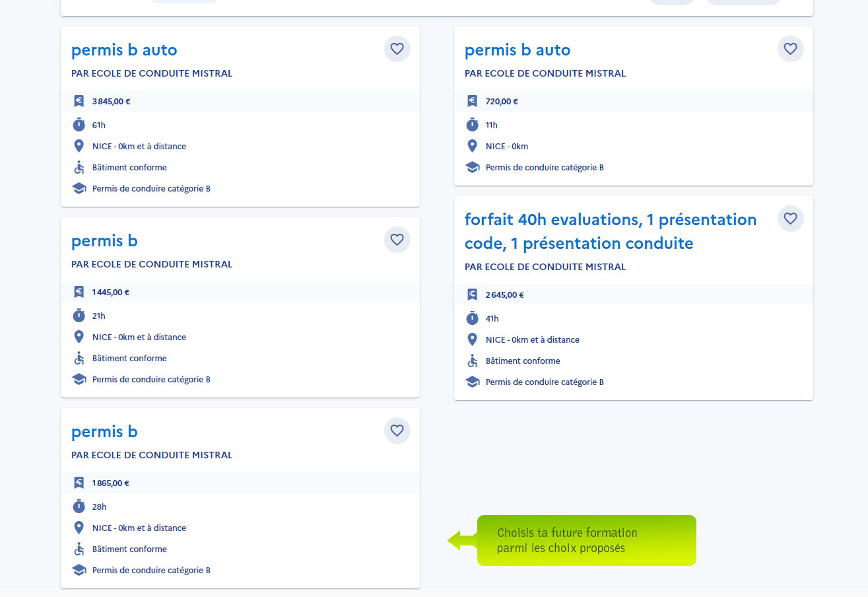Image resolution: width=868 pixels, height=597 pixels.
Task: Click the 61h duration value
Action: point(99,125)
